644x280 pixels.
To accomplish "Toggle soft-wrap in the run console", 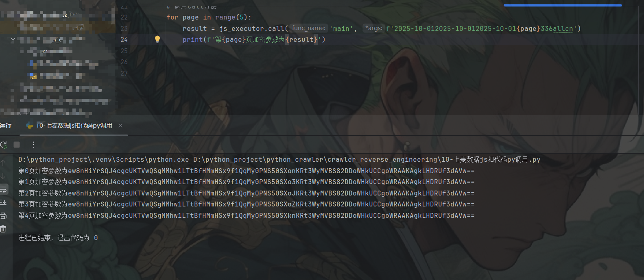I will point(3,189).
